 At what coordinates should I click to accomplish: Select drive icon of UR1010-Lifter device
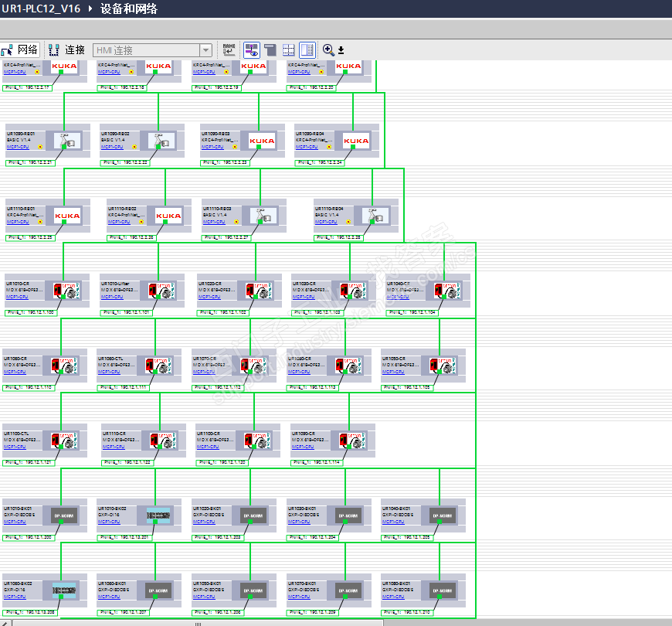coord(161,291)
